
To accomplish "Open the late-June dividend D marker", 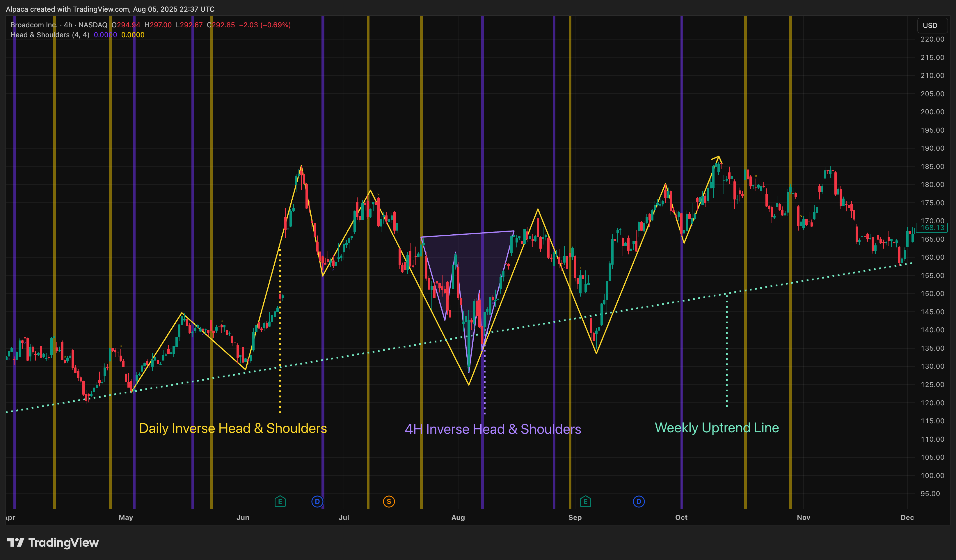I will [317, 502].
